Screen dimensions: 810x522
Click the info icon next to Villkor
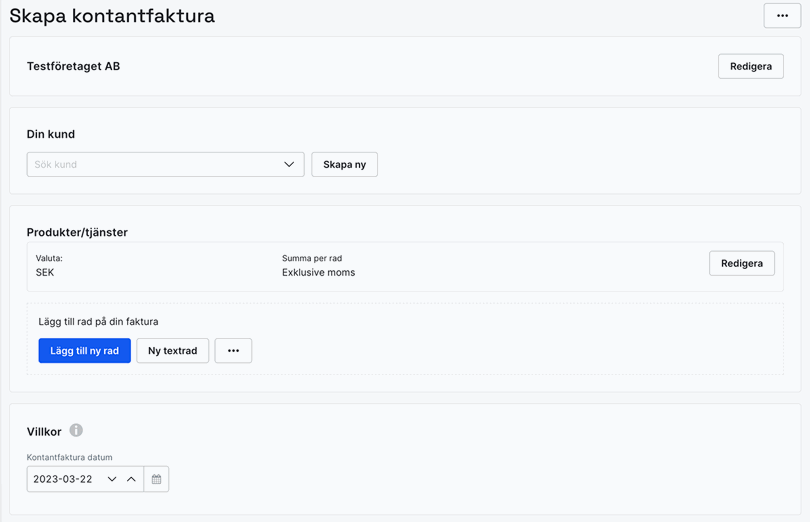pyautogui.click(x=76, y=430)
